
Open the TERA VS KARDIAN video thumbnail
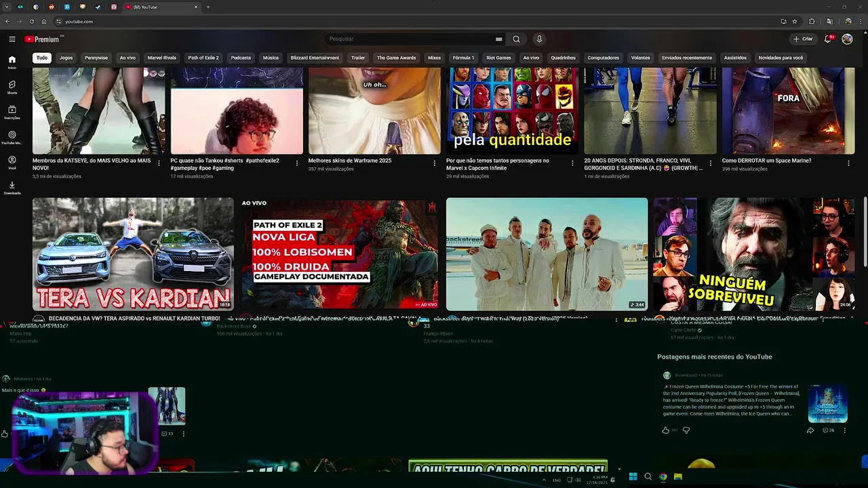[x=133, y=254]
